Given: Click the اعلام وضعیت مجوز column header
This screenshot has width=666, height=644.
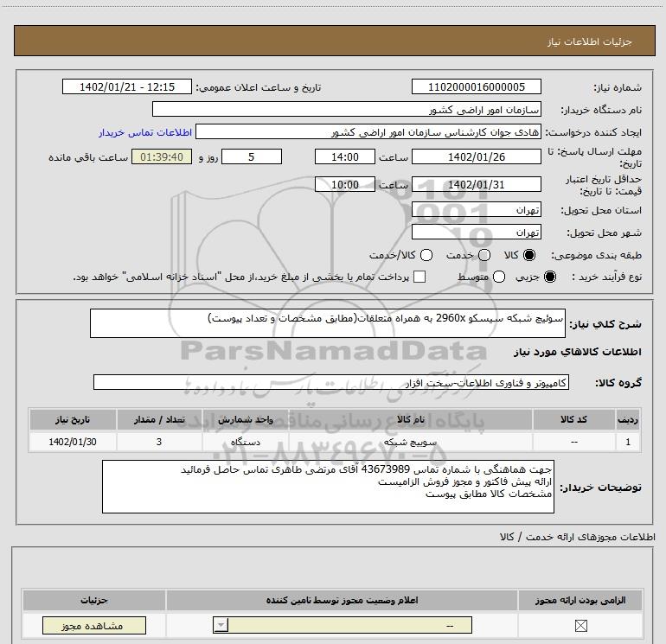Looking at the screenshot, I should 342,600.
